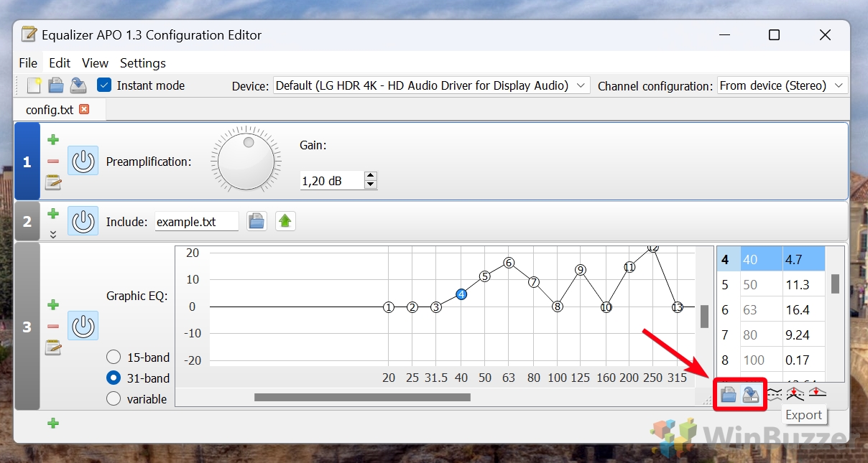
Task: Reset the EQ response
Action: (x=817, y=393)
